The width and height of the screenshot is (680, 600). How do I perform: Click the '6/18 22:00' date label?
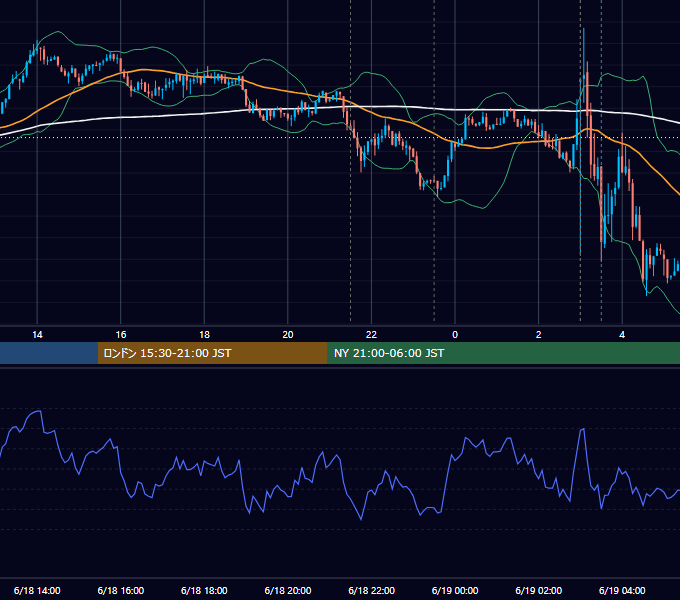[372, 590]
